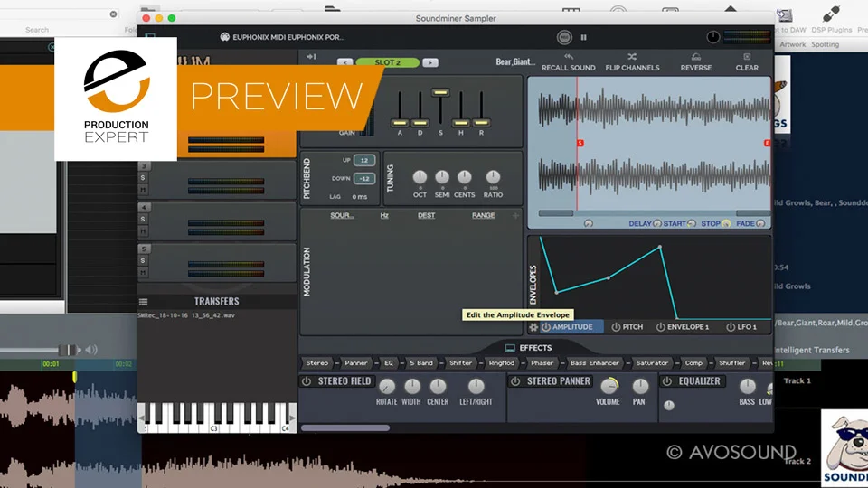Click the FADE knob under the waveform
This screenshot has height=488, width=868.
760,223
